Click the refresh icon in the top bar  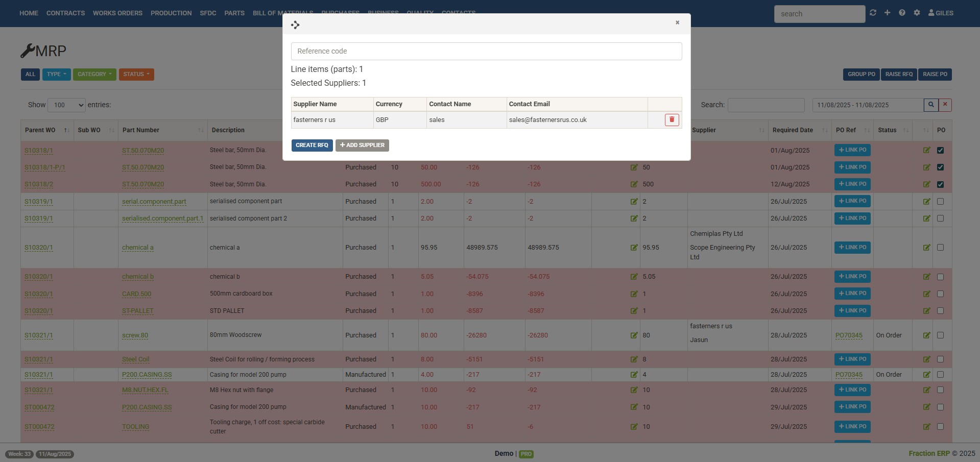tap(873, 13)
